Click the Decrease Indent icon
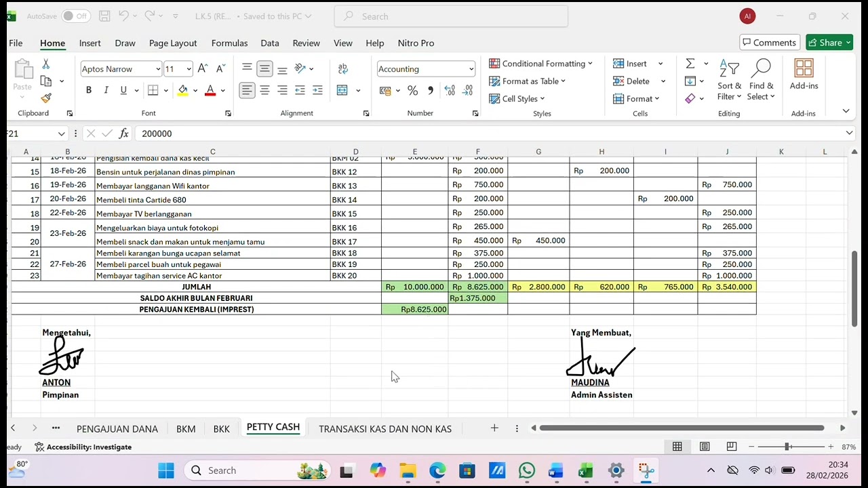The image size is (868, 488). coord(300,90)
